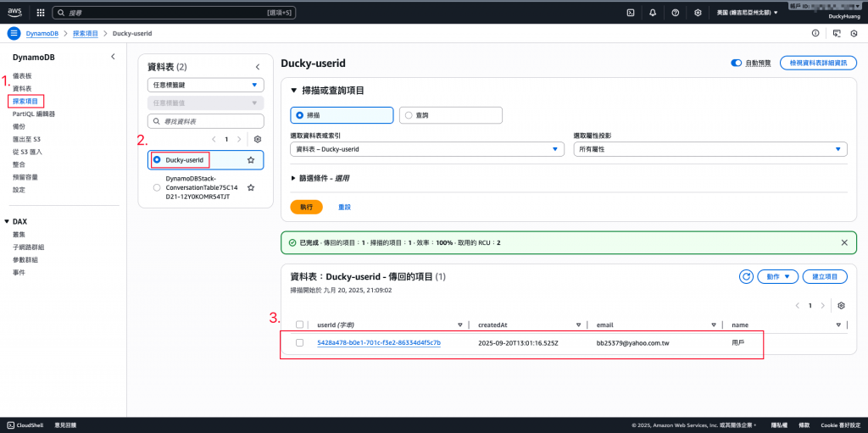The image size is (868, 433).
Task: Go to previous table list page arrow
Action: click(214, 139)
